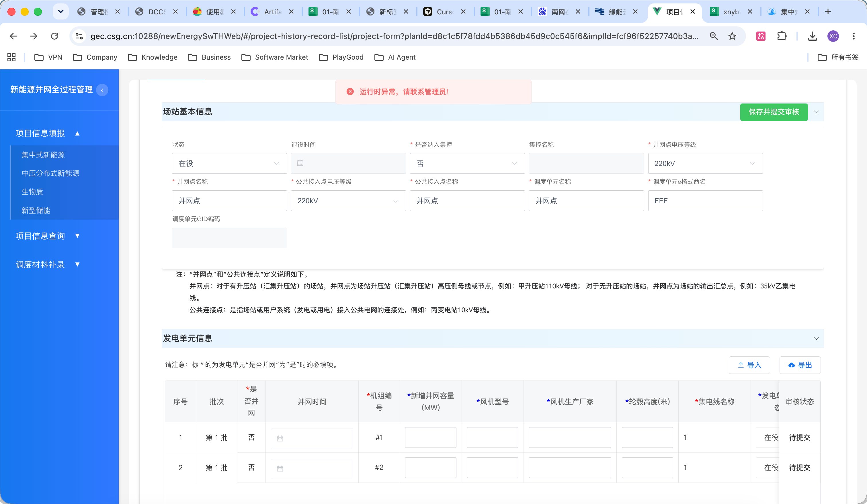The image size is (867, 504).
Task: Collapse the 发电单元信息 section chevron
Action: tap(817, 339)
